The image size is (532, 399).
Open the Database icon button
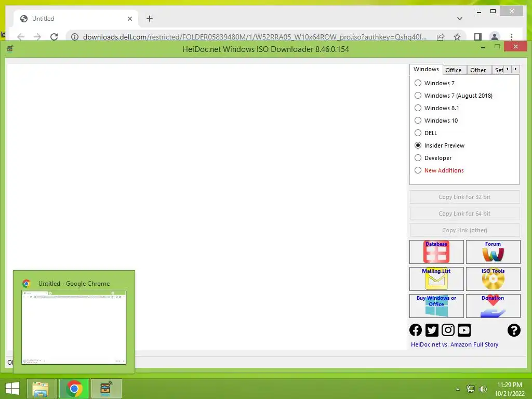point(436,252)
